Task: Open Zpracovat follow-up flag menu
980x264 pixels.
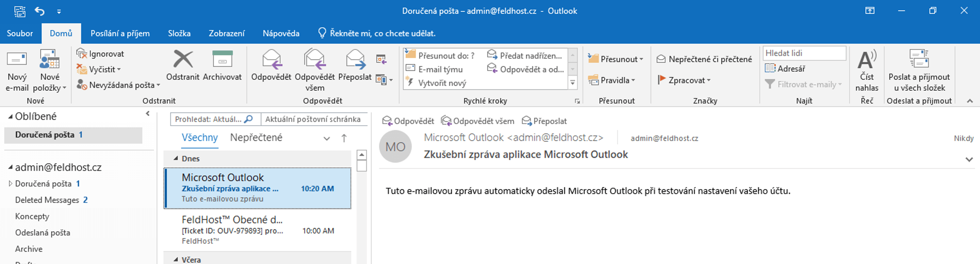Action: [684, 80]
